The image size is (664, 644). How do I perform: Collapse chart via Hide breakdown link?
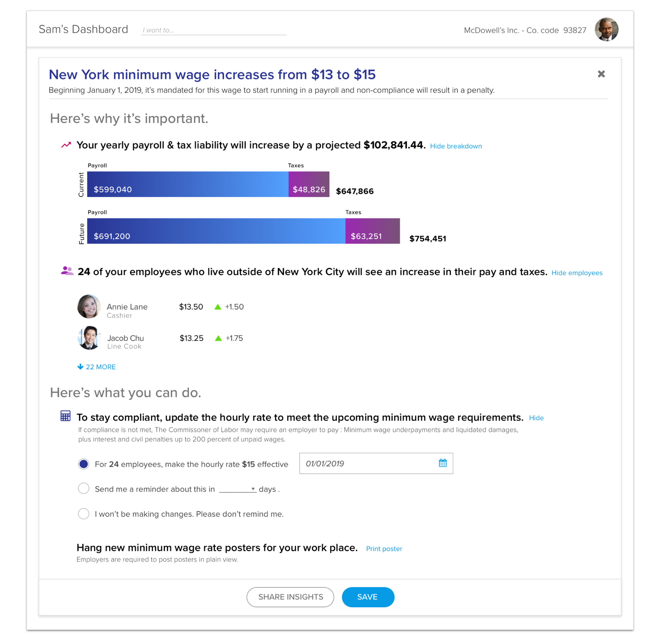pos(456,146)
